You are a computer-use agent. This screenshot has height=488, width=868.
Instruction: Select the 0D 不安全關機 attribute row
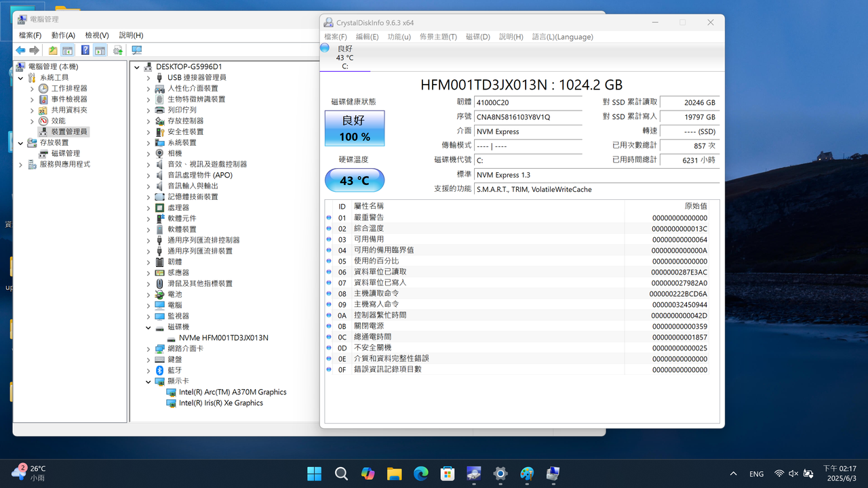pyautogui.click(x=518, y=348)
